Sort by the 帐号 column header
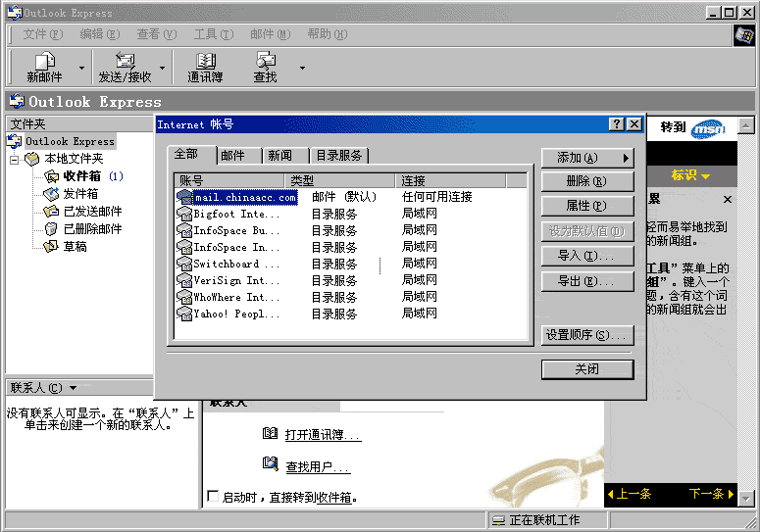This screenshot has height=532, width=760. [x=229, y=180]
